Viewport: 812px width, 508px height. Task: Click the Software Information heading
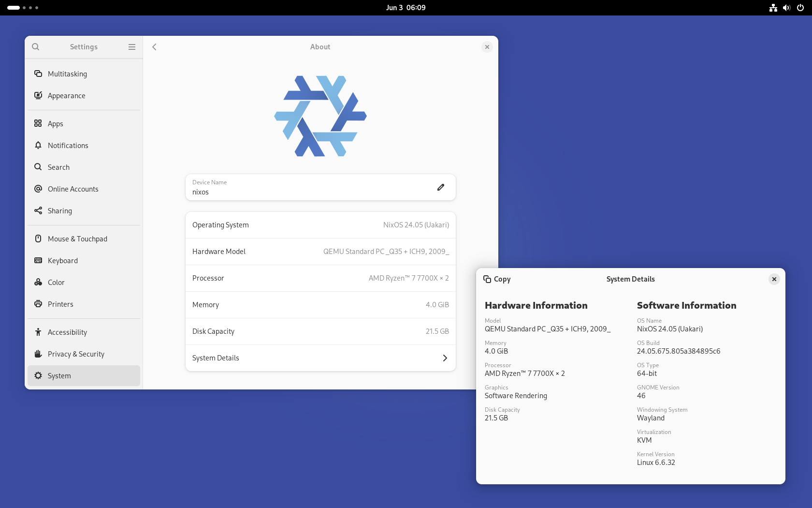pos(686,305)
